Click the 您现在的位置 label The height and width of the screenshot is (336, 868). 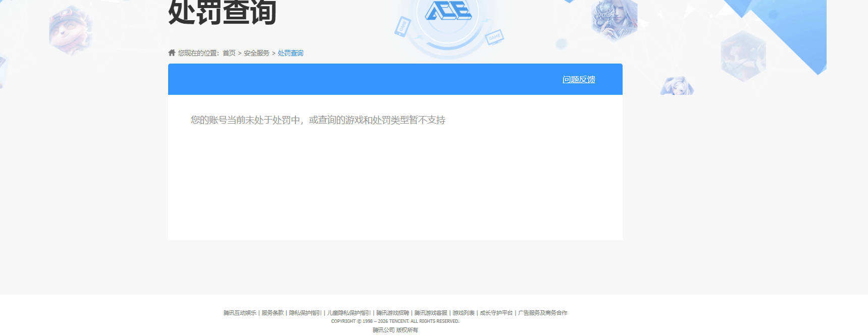click(x=198, y=53)
